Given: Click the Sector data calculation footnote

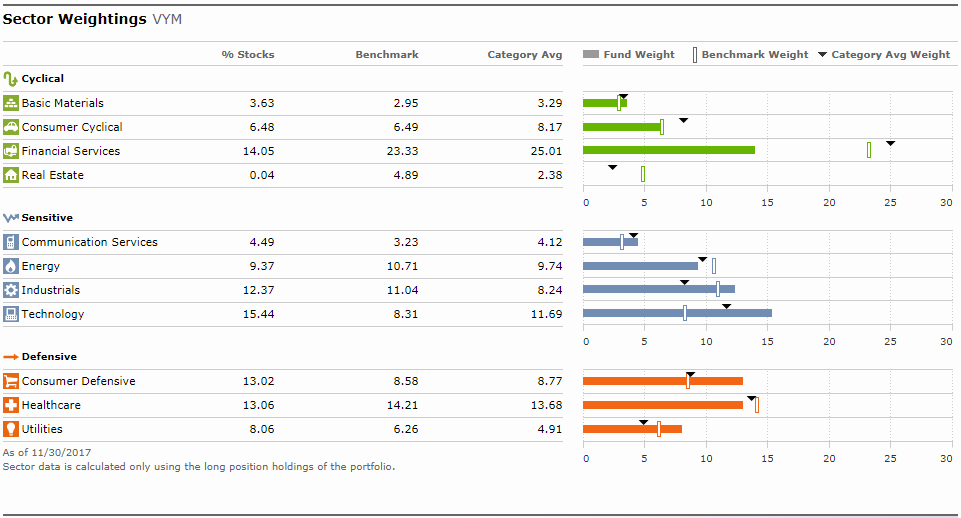Looking at the screenshot, I should pos(199,467).
